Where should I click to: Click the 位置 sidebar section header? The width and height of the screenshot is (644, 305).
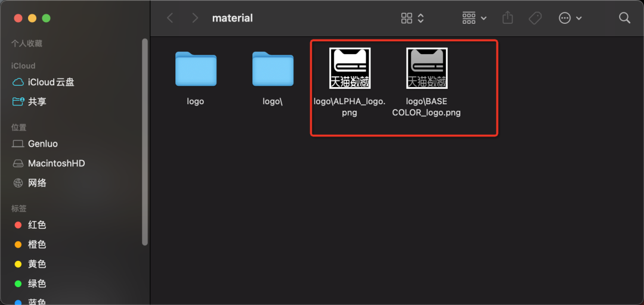point(18,127)
